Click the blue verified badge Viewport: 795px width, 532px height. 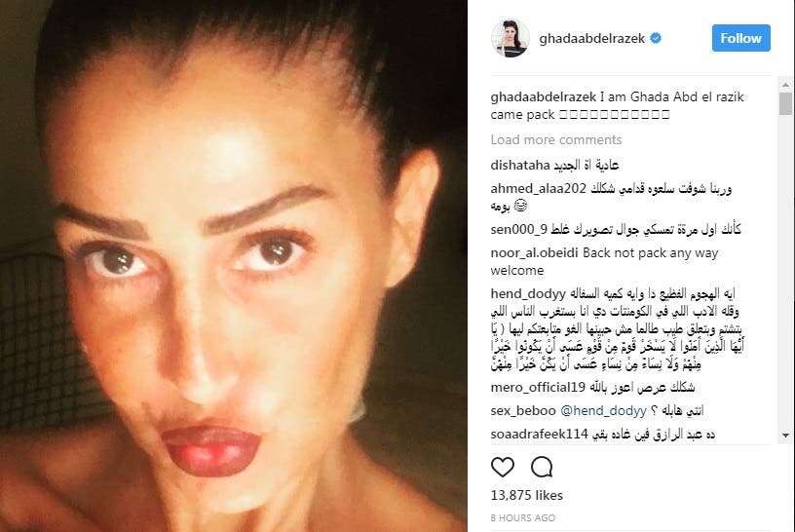point(656,38)
